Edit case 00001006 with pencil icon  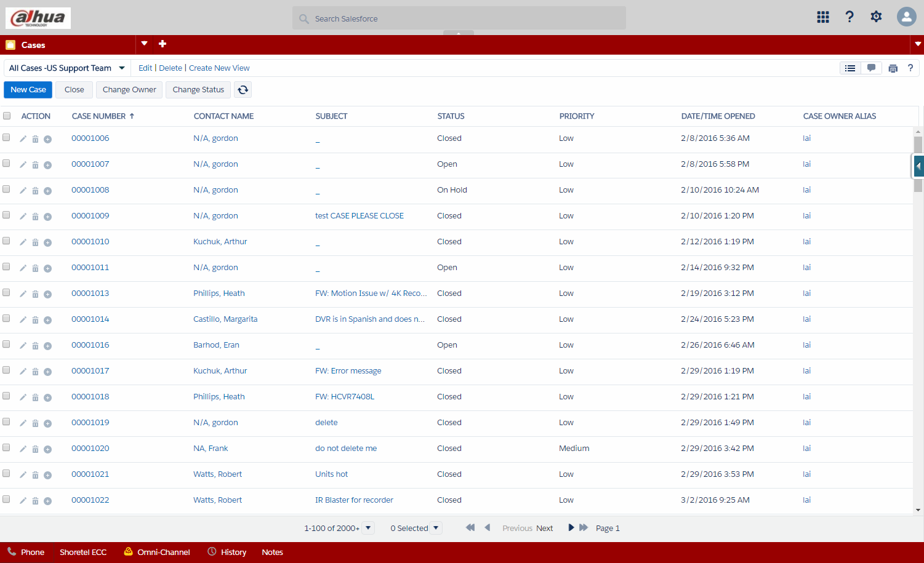point(23,139)
